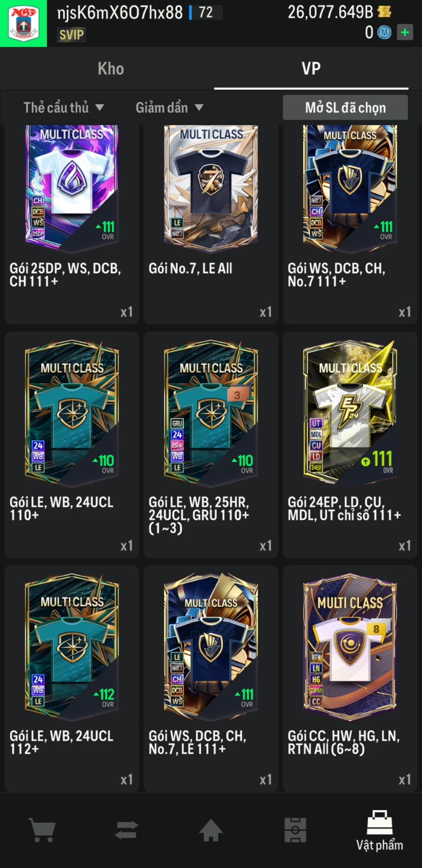422x868 pixels.
Task: Expand the Giảm dần sort dropdown
Action: point(170,108)
